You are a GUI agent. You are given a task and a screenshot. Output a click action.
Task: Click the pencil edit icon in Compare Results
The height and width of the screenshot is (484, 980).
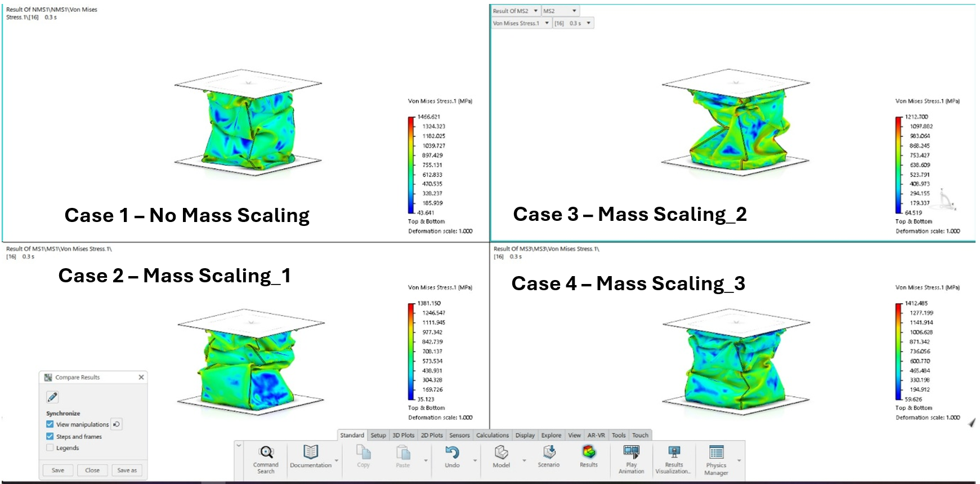[x=52, y=397]
